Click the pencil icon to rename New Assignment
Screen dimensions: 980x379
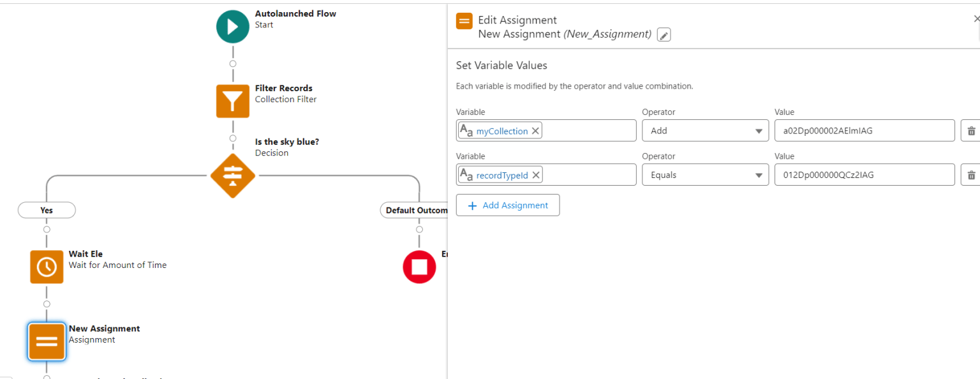[664, 34]
